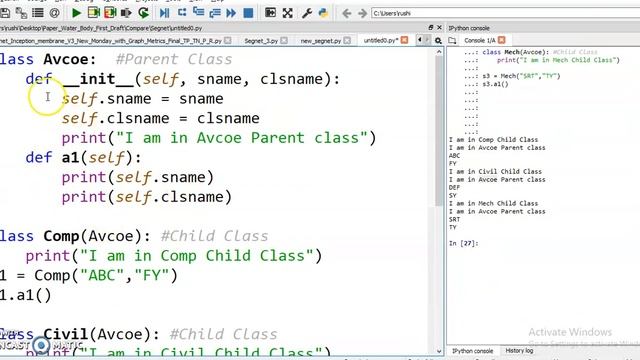Click the Save file icon
640x360 pixels.
point(5,13)
